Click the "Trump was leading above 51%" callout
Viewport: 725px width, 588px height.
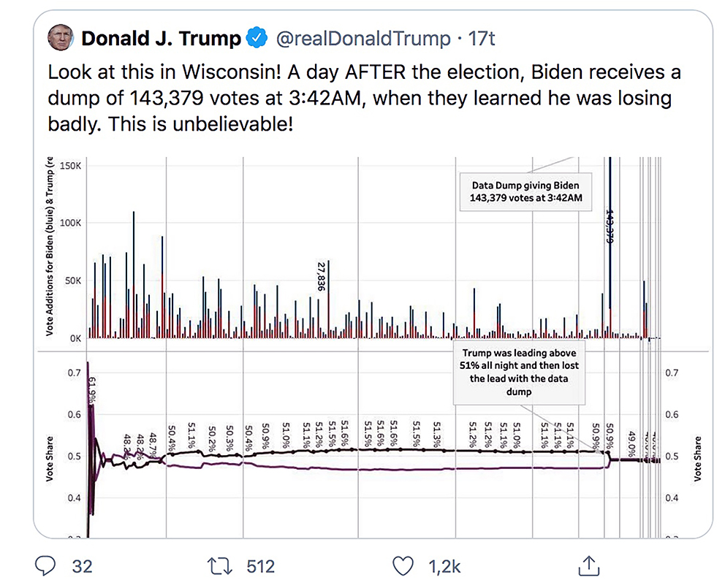(x=519, y=372)
